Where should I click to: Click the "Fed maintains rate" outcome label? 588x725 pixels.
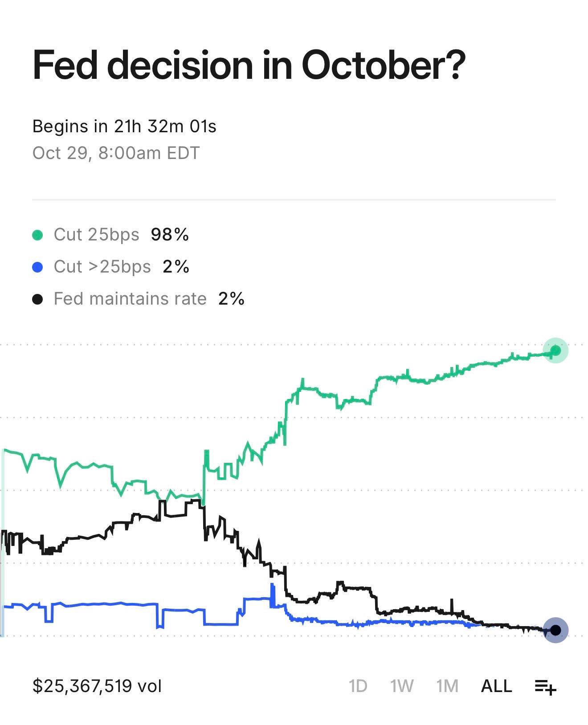[130, 299]
